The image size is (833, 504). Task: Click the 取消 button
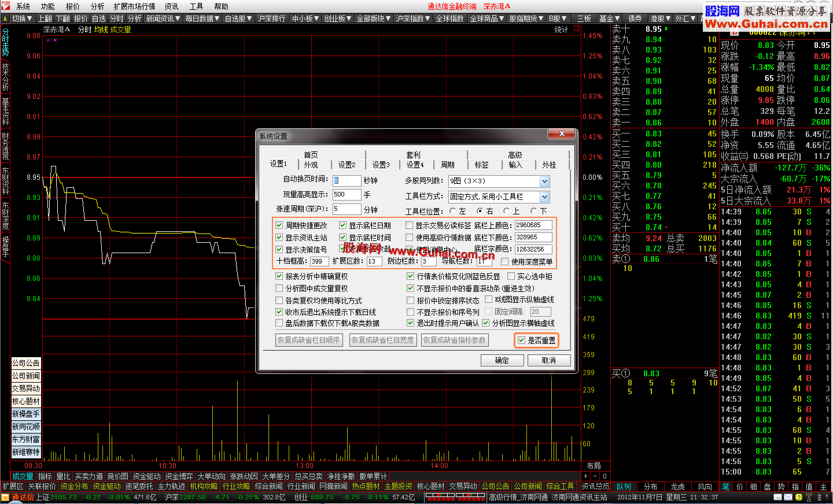point(549,360)
